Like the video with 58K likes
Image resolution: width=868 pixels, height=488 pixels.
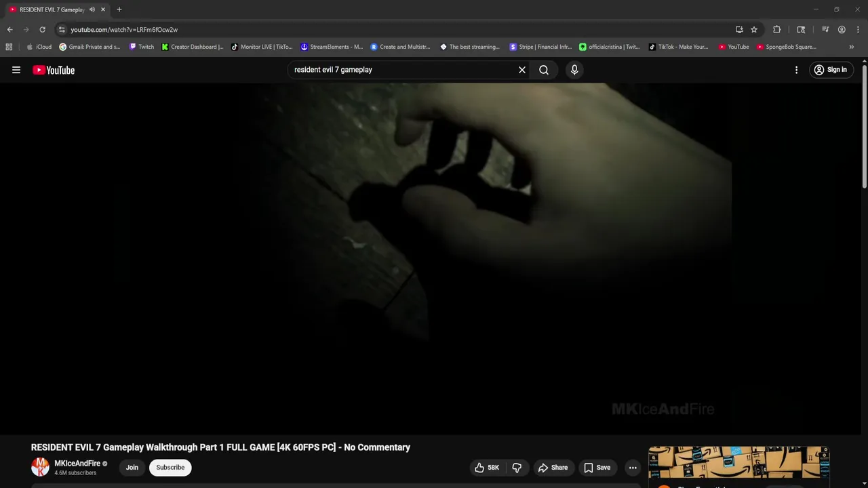tap(487, 467)
